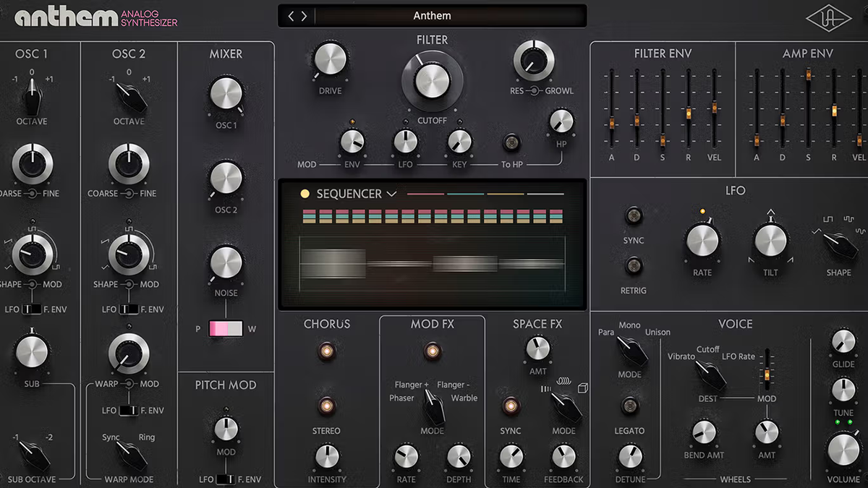The image size is (868, 488).
Task: Click the MOD FX MODE selector
Action: (433, 406)
